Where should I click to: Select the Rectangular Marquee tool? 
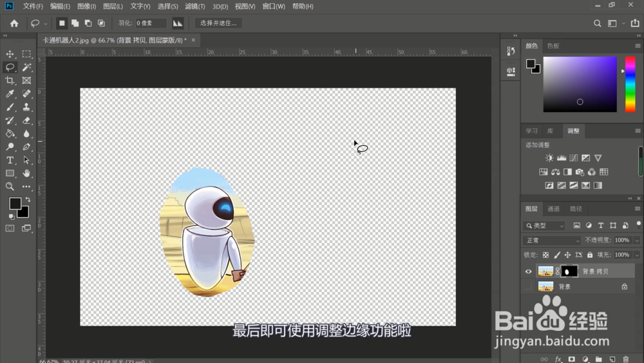click(x=26, y=54)
